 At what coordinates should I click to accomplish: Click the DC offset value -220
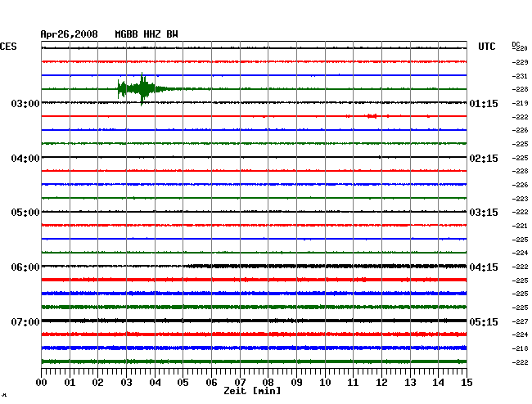point(520,48)
